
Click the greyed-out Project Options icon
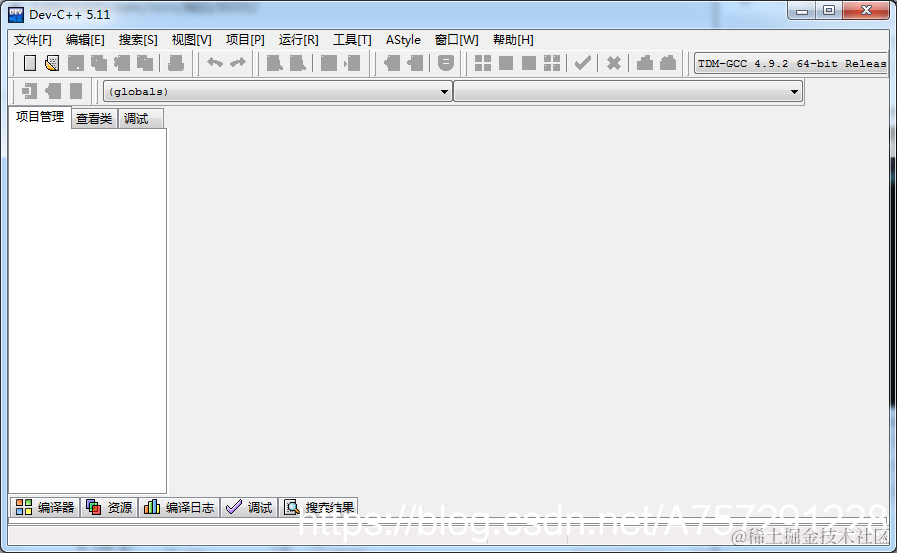446,63
